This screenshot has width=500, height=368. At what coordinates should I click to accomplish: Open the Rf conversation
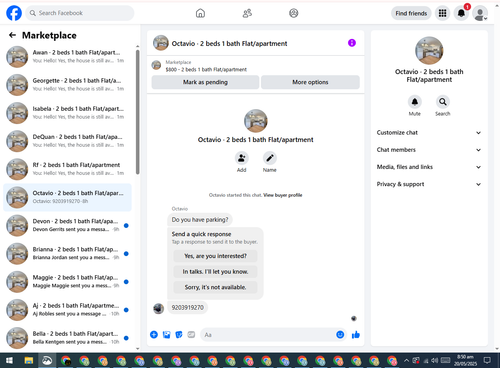pyautogui.click(x=68, y=169)
